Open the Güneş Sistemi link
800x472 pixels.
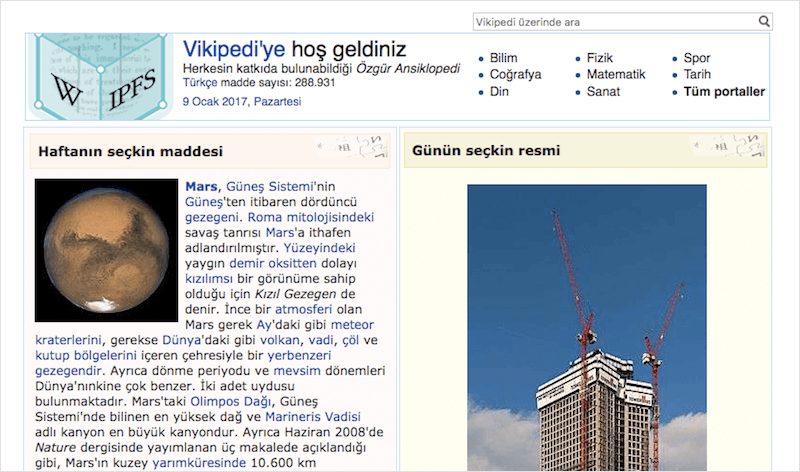(269, 187)
